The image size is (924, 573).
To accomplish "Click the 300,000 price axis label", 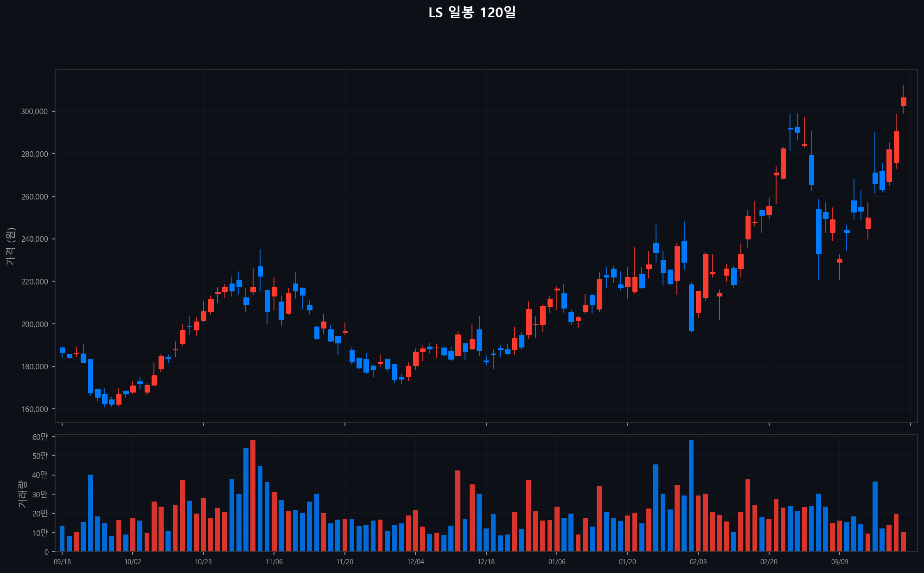I will pos(34,111).
